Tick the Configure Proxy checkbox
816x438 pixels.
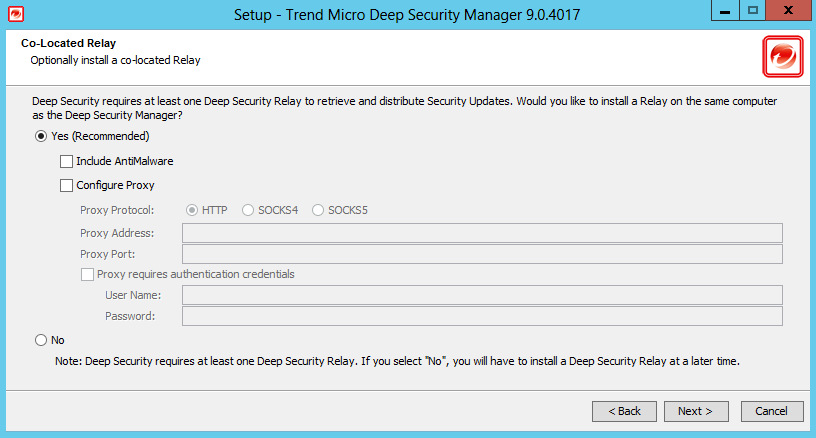tap(67, 185)
